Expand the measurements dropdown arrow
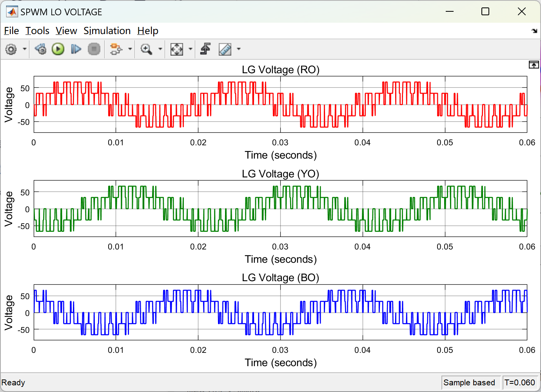The width and height of the screenshot is (541, 392). point(238,49)
